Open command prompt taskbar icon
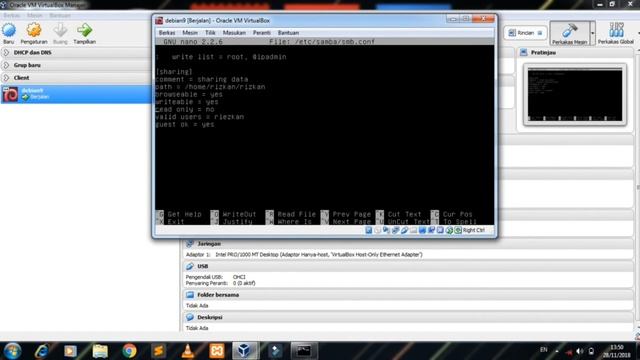640x360 pixels. point(304,351)
